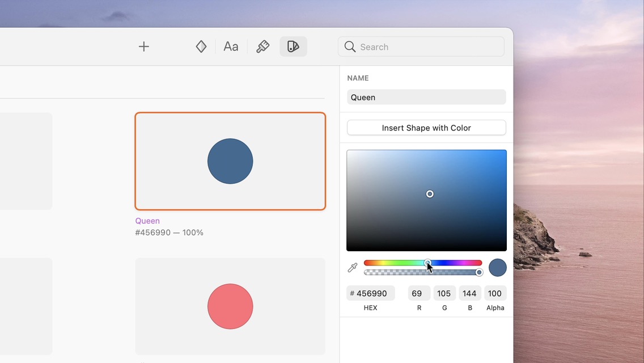The image size is (644, 363).
Task: Click the R value field showing 69
Action: (x=418, y=293)
